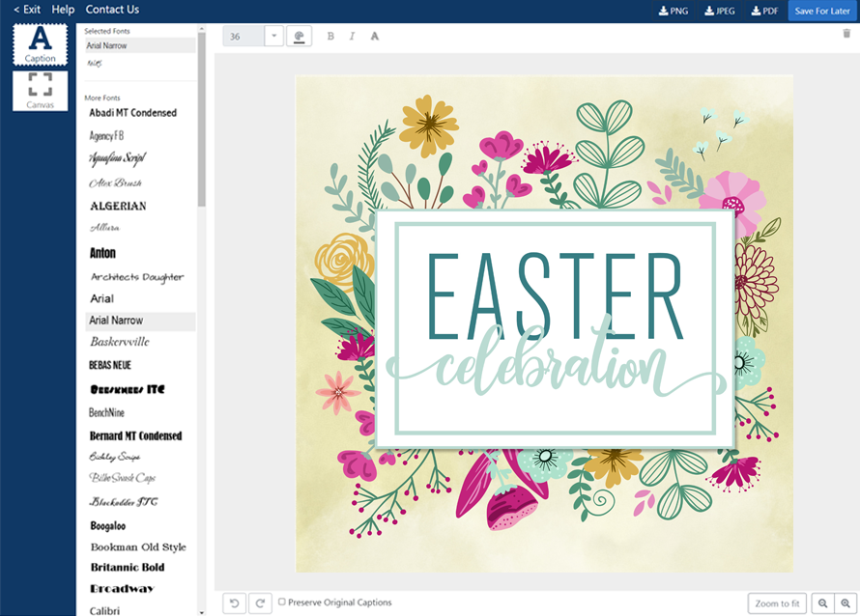Zoom out of the canvas
The width and height of the screenshot is (860, 616).
pos(822,603)
